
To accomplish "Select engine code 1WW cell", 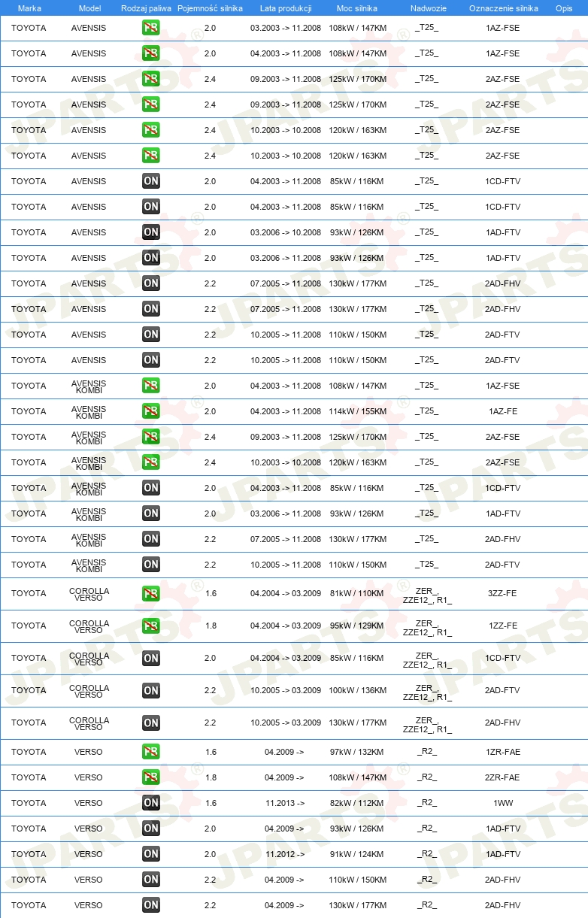I will (503, 803).
